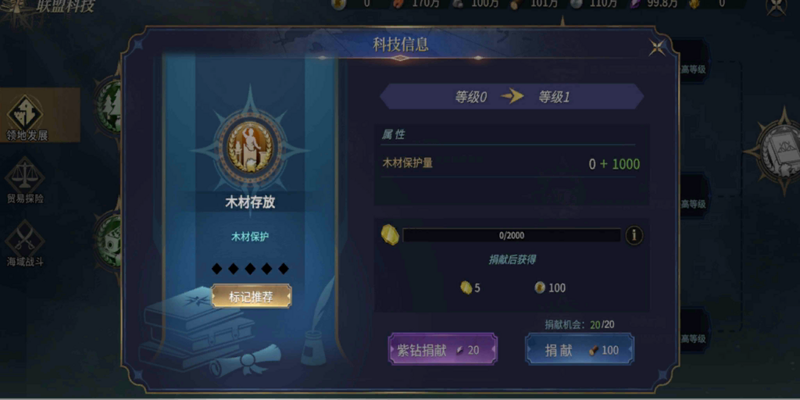
Task: Click the gold nugget icon beside progress bar
Action: point(390,235)
